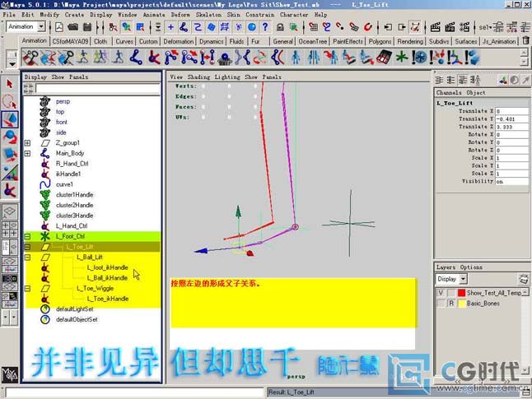
Task: Open the Options menu in layer editor
Action: pyautogui.click(x=471, y=267)
